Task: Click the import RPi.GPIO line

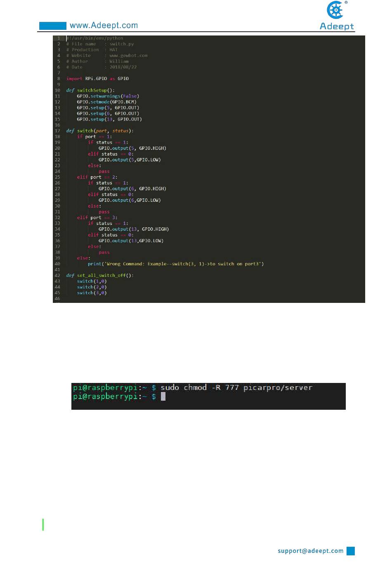Action: pyautogui.click(x=97, y=78)
